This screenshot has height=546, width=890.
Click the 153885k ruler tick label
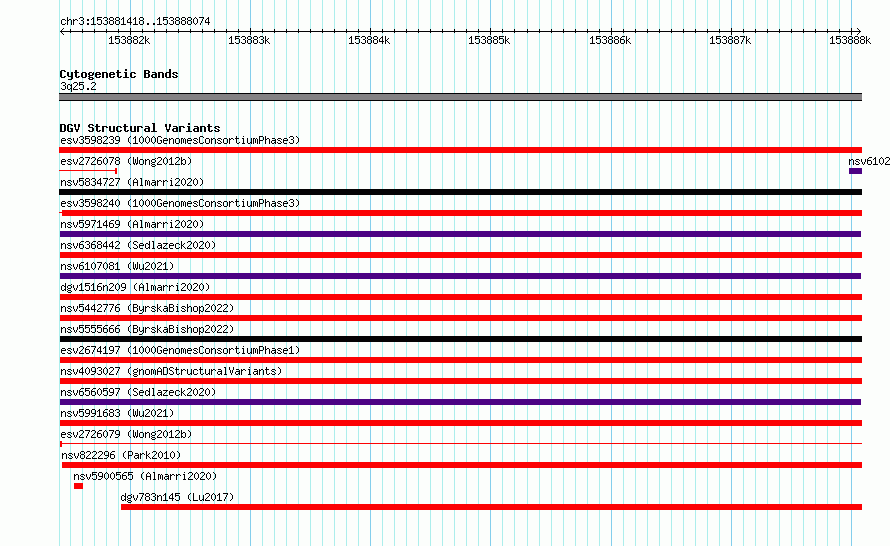point(489,40)
